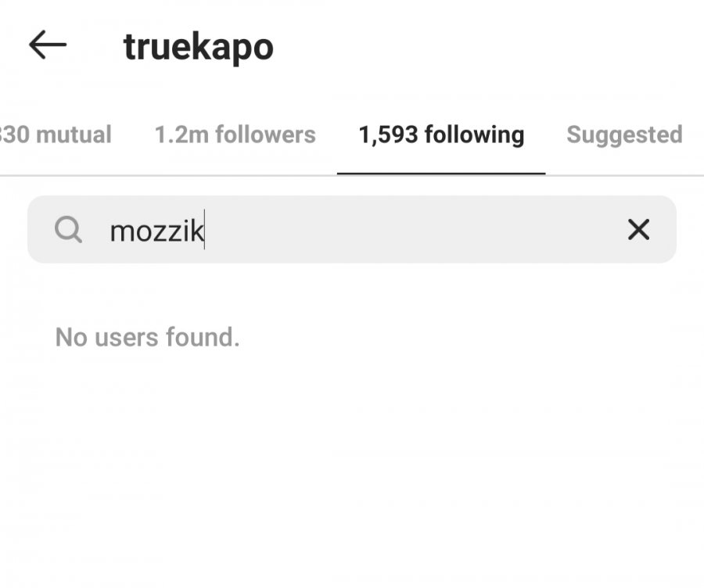Clear the search text with X
Viewport: 704px width, 588px height.
coord(638,229)
